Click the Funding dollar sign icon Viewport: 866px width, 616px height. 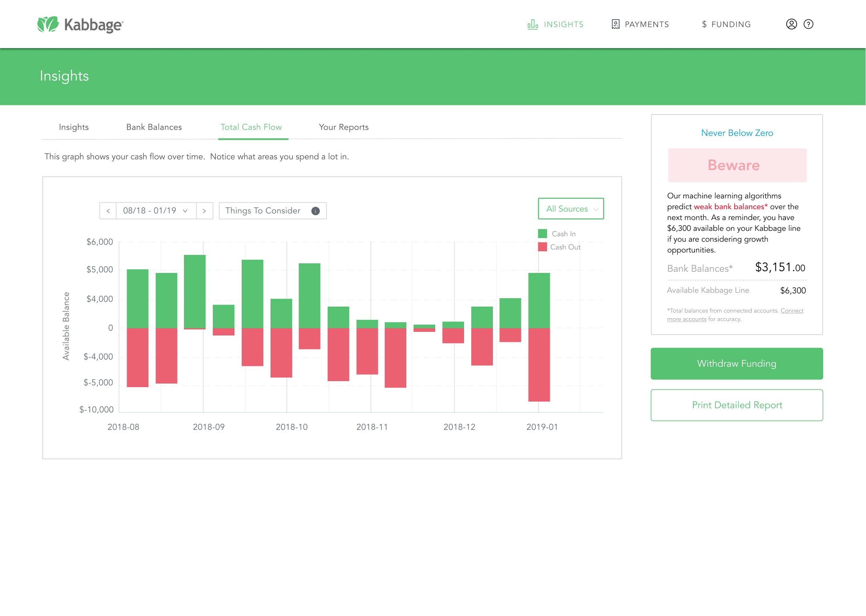[704, 24]
